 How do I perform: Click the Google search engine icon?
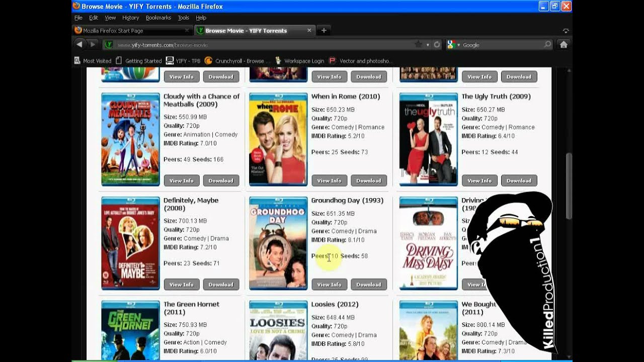click(x=451, y=45)
